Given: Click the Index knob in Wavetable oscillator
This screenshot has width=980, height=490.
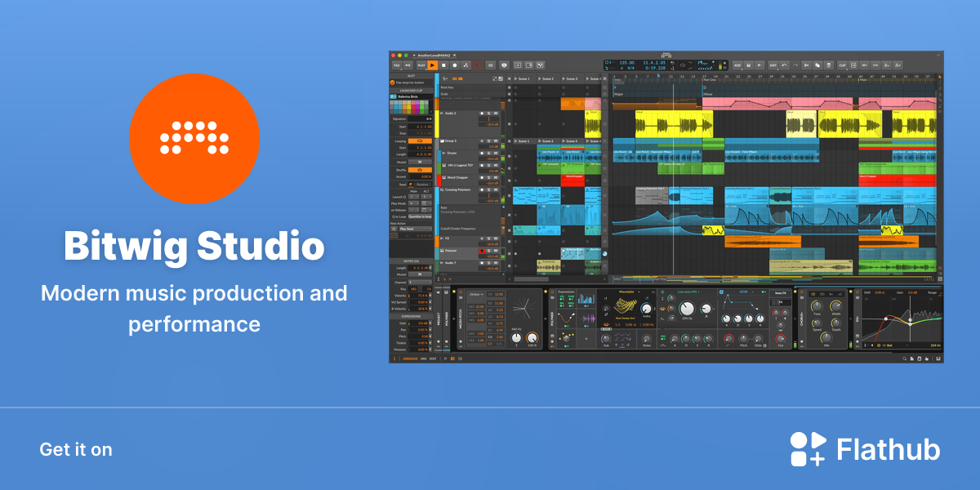Looking at the screenshot, I should 646,308.
